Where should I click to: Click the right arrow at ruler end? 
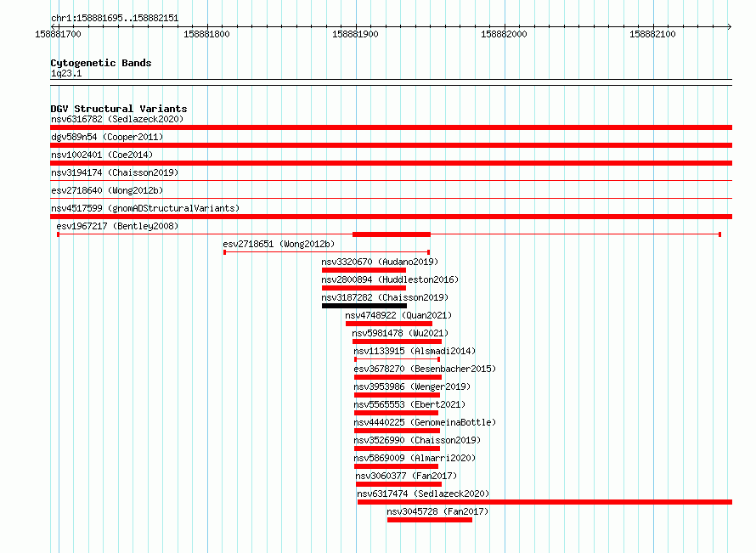coord(729,26)
